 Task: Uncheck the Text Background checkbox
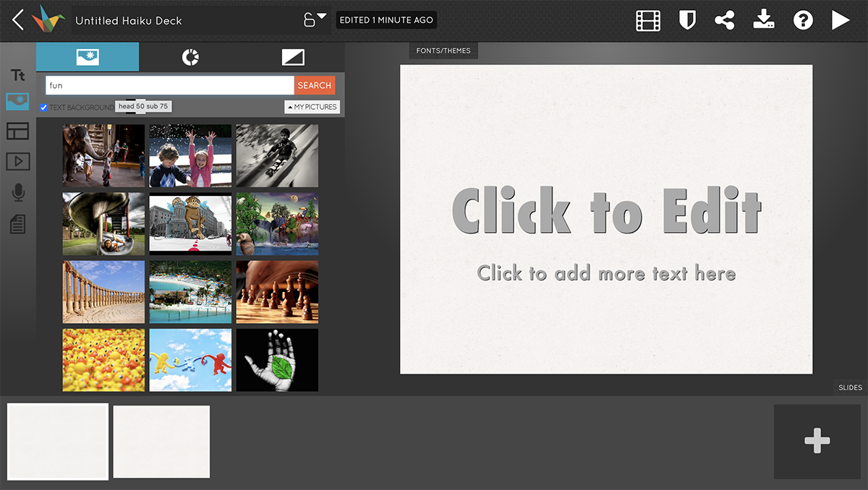(44, 108)
